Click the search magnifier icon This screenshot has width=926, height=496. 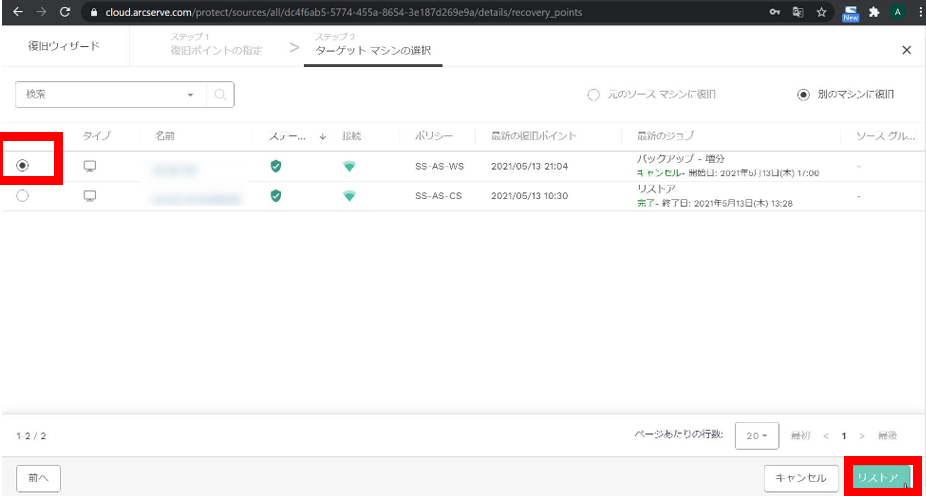220,95
